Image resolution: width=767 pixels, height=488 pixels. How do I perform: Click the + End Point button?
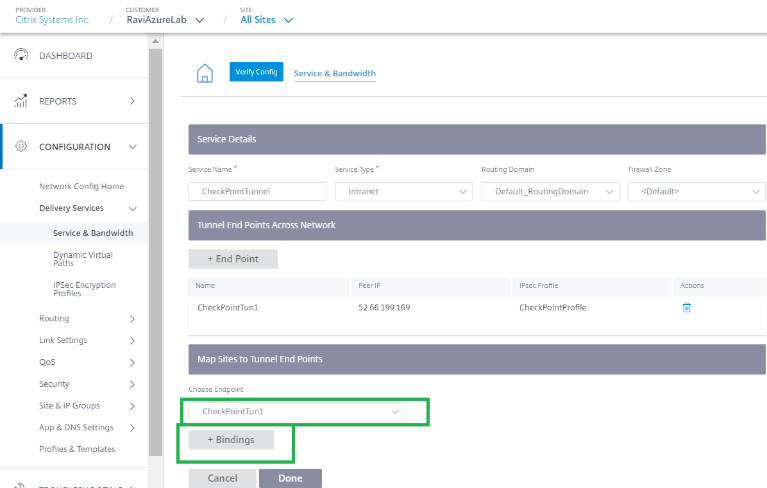point(233,259)
